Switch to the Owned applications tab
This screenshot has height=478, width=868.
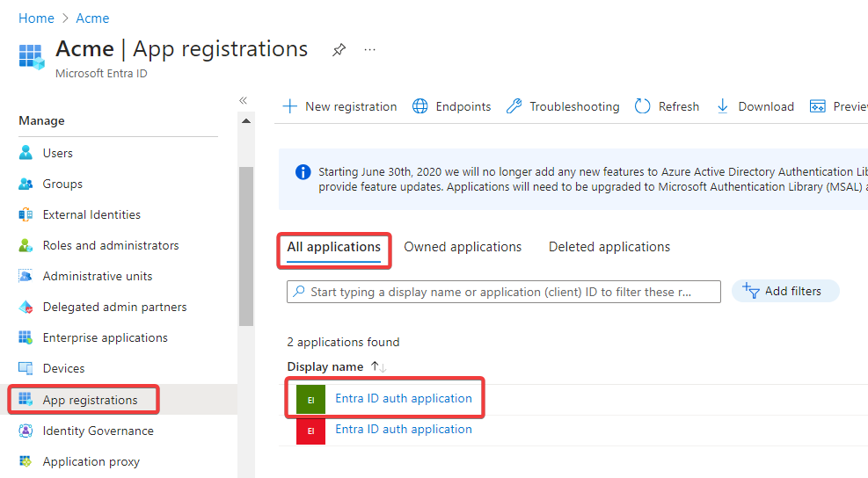[463, 247]
